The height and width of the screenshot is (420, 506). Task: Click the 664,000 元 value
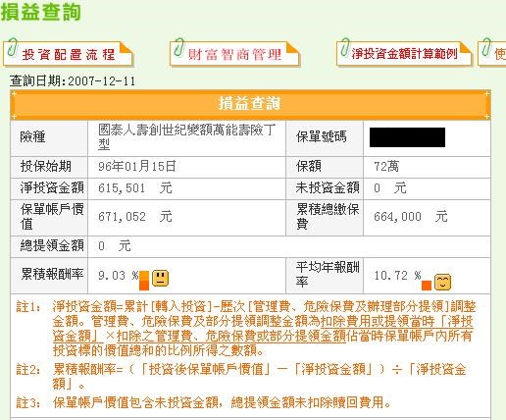coord(411,217)
